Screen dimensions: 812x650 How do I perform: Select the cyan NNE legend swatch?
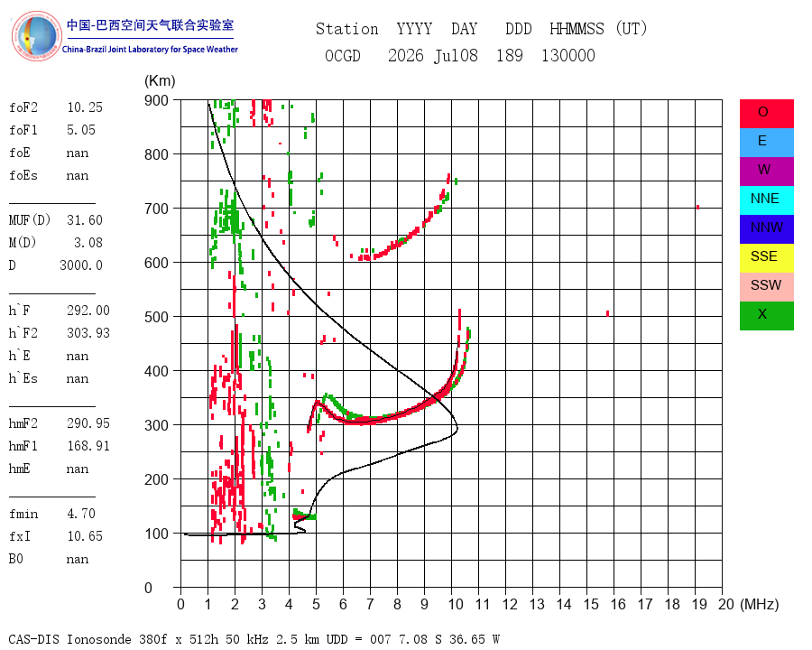click(x=766, y=200)
